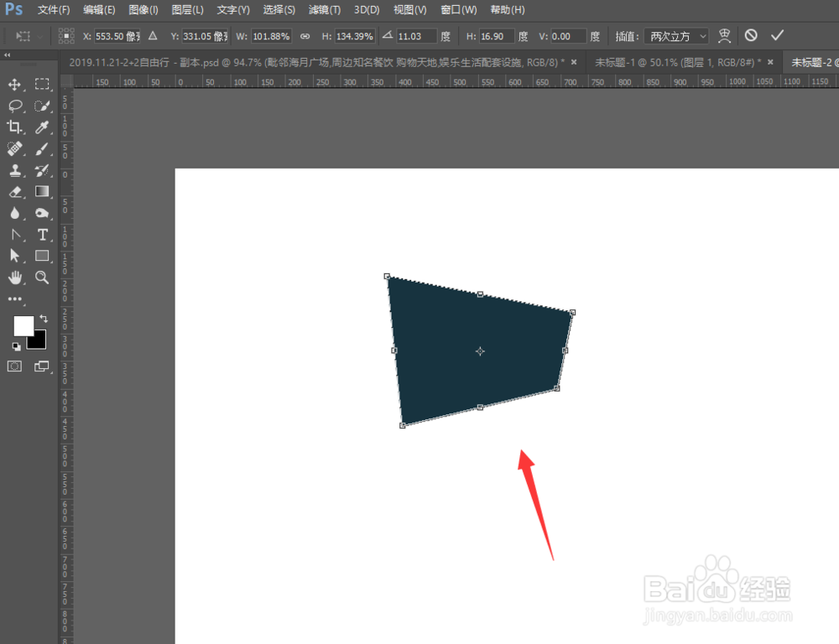Click the vertical skew V field
The image size is (839, 644).
[568, 36]
